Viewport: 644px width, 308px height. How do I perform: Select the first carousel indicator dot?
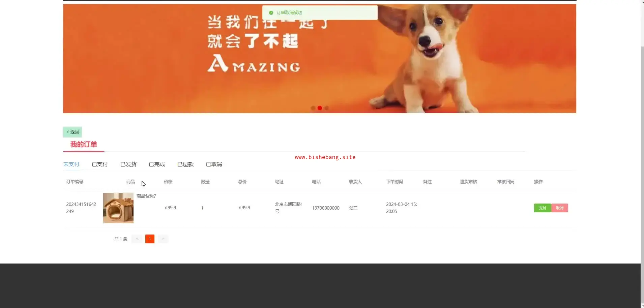pos(313,108)
